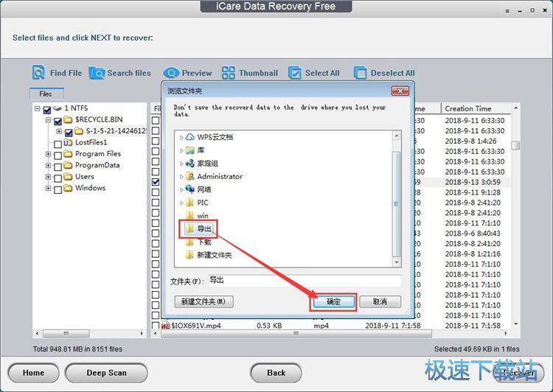The height and width of the screenshot is (392, 553).
Task: Click the Home button
Action: pos(33,373)
